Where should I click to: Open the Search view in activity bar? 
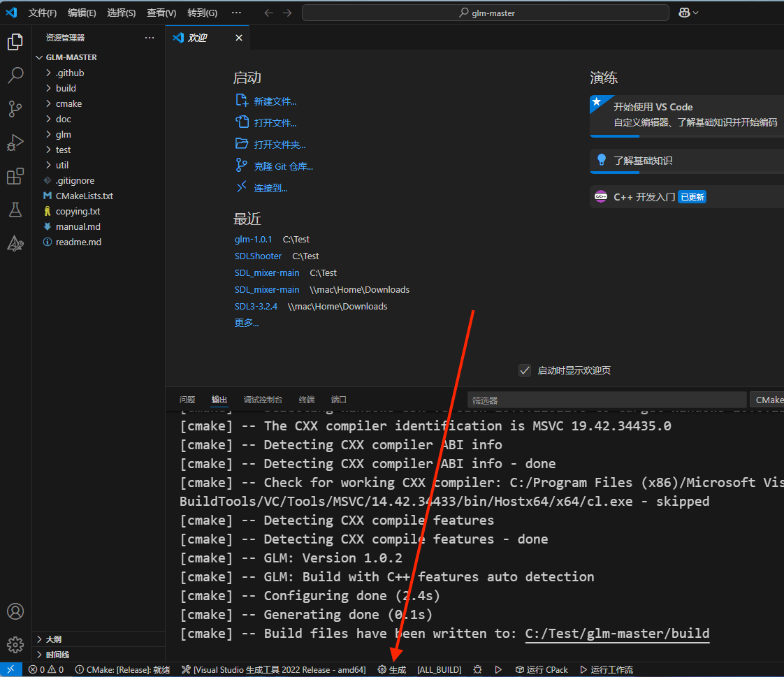[x=15, y=75]
